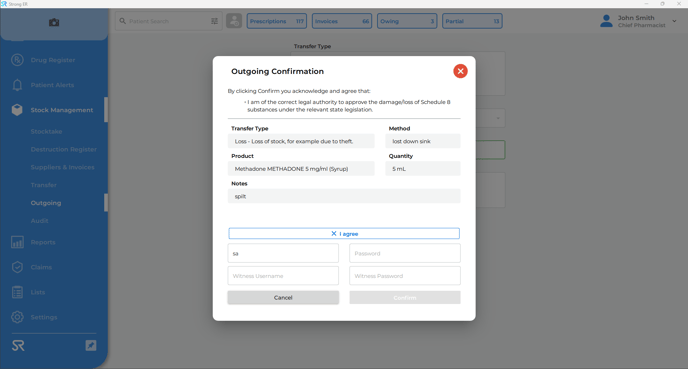The height and width of the screenshot is (369, 688).
Task: Open search filter options icon
Action: tap(215, 21)
